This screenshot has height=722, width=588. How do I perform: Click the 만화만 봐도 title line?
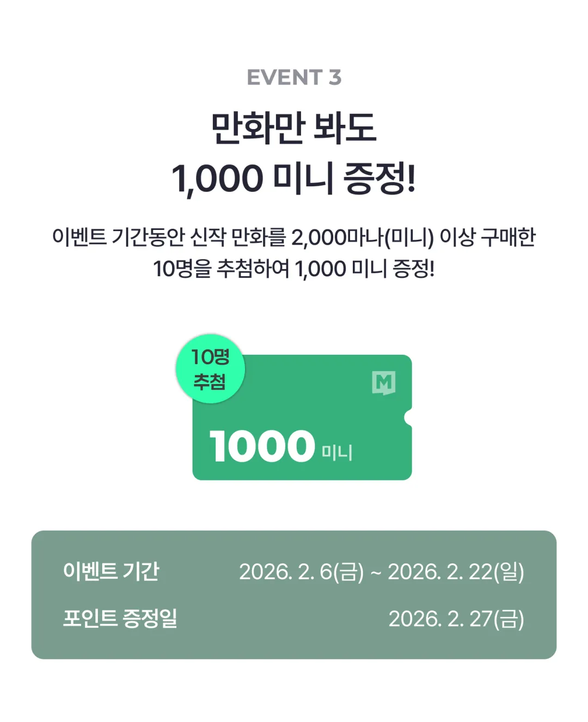point(294,129)
